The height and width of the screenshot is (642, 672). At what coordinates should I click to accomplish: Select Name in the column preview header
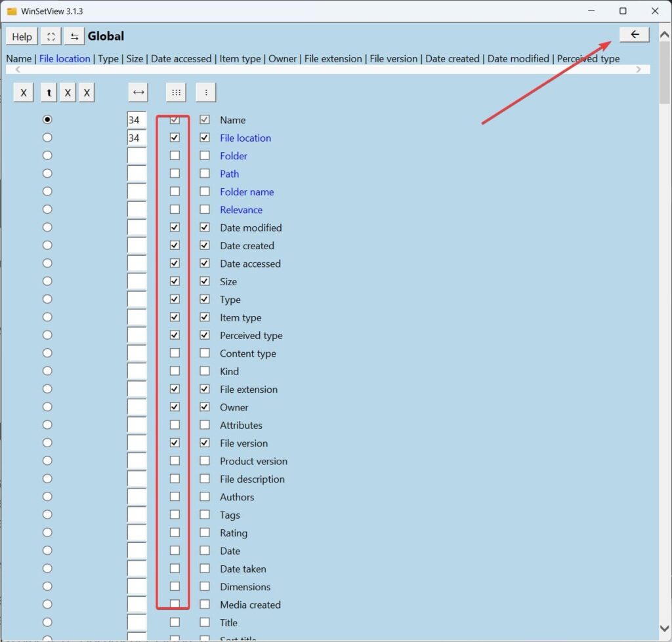pyautogui.click(x=18, y=58)
